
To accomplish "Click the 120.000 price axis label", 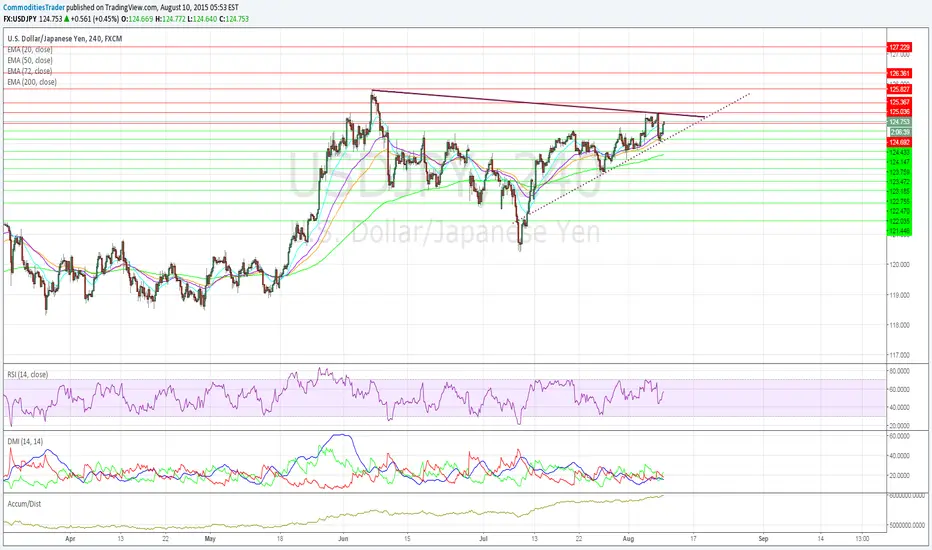I will tap(899, 265).
